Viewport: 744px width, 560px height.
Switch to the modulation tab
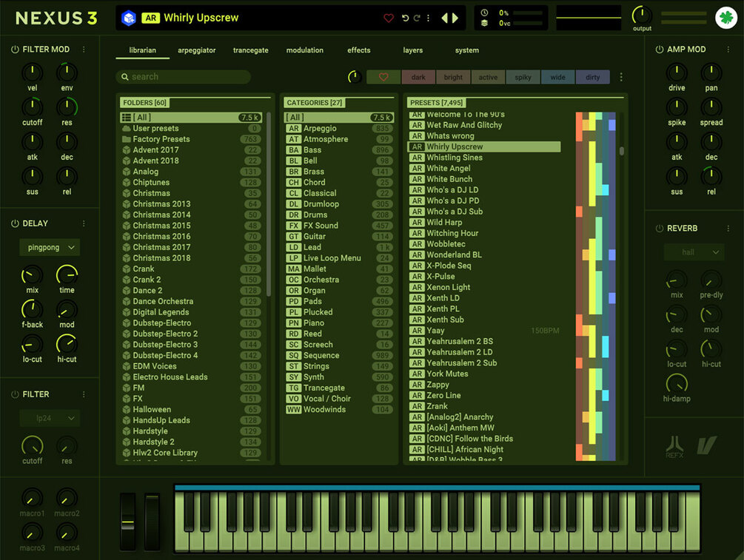(x=304, y=50)
